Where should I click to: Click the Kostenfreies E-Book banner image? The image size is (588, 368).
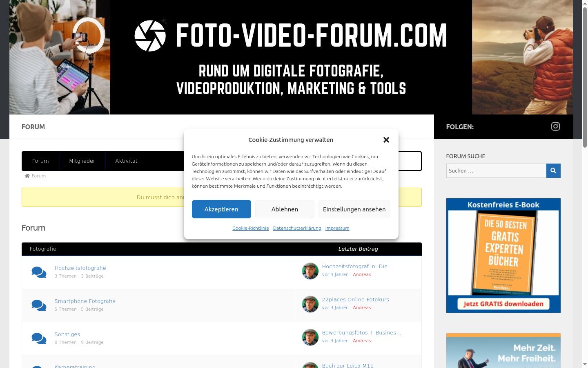click(x=503, y=256)
